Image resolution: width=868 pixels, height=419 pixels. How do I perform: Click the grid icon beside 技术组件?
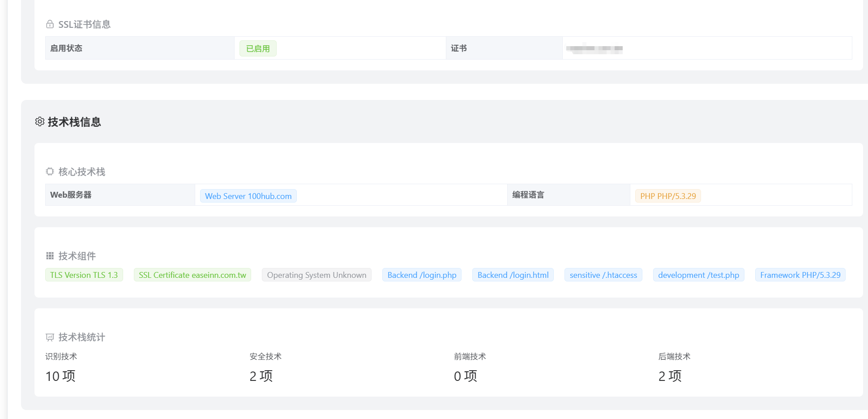[50, 256]
